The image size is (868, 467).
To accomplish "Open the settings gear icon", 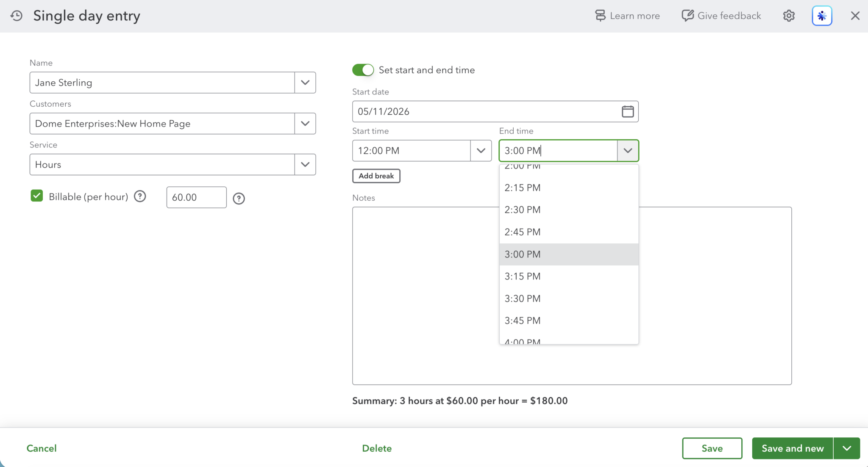I will click(789, 16).
